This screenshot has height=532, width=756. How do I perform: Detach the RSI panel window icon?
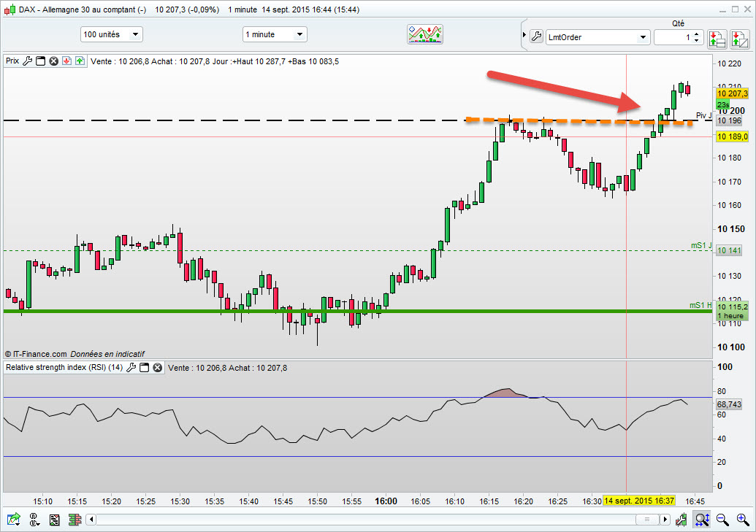(144, 367)
